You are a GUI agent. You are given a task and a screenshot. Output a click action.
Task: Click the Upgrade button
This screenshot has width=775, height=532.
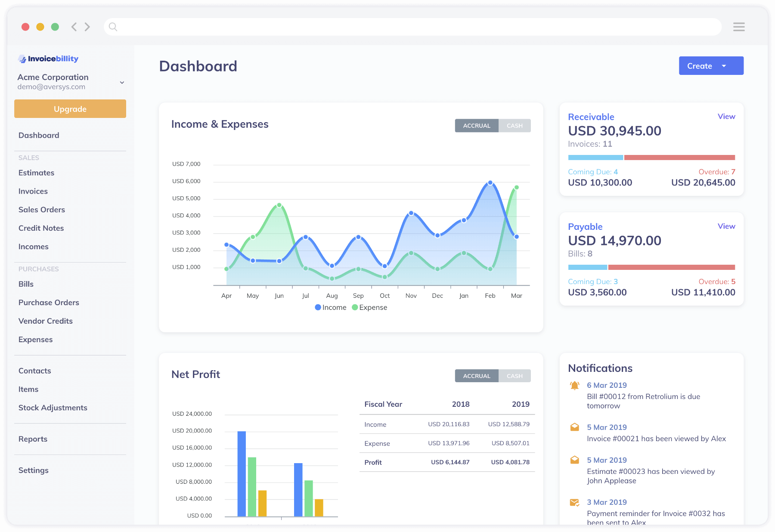pos(70,108)
